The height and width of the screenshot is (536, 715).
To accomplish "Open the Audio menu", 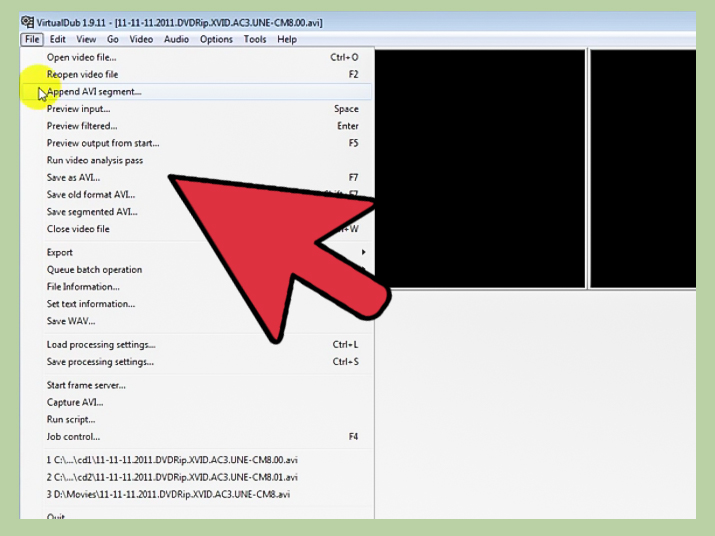I will (176, 39).
